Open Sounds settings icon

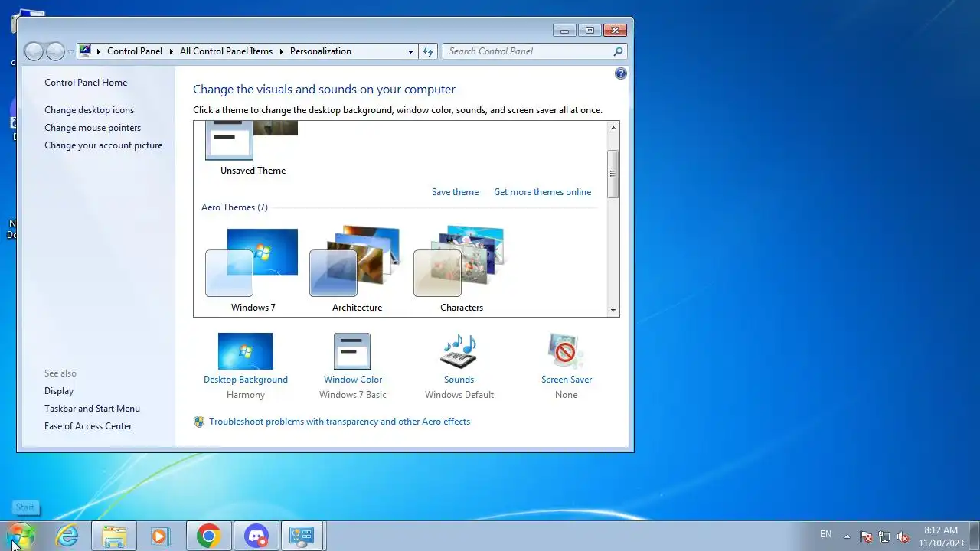tap(459, 351)
